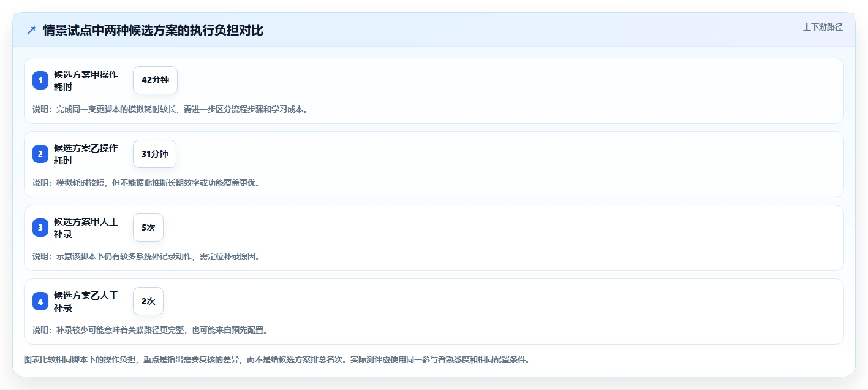The height and width of the screenshot is (390, 868).
Task: Select the number 1 badge for 候选方案甲操作耗时
Action: click(x=40, y=80)
